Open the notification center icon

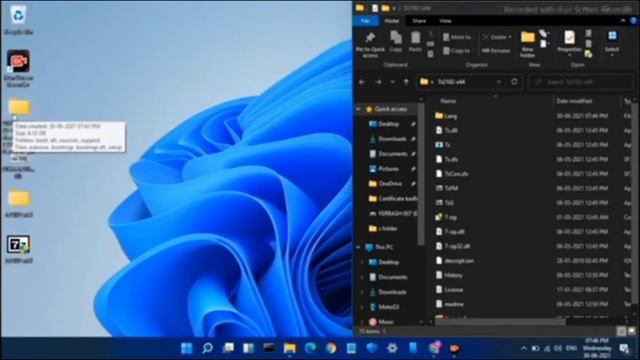click(x=624, y=348)
